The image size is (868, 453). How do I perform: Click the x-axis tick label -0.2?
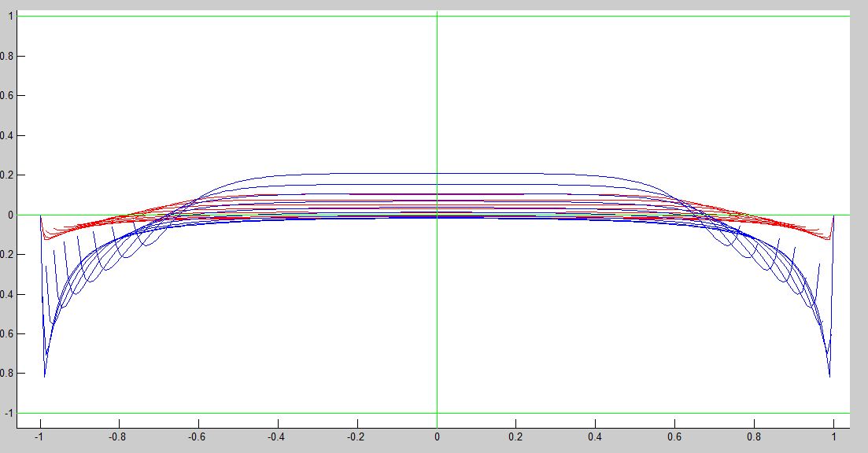point(356,436)
